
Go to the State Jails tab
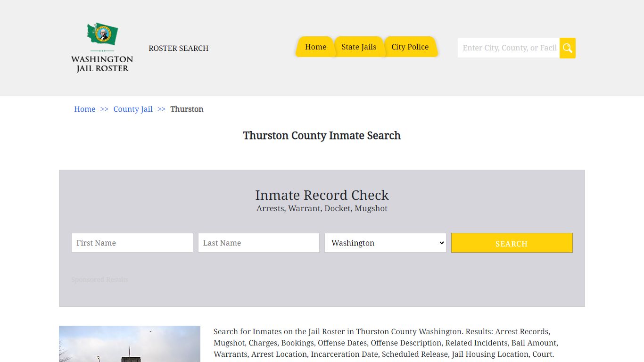click(x=359, y=47)
